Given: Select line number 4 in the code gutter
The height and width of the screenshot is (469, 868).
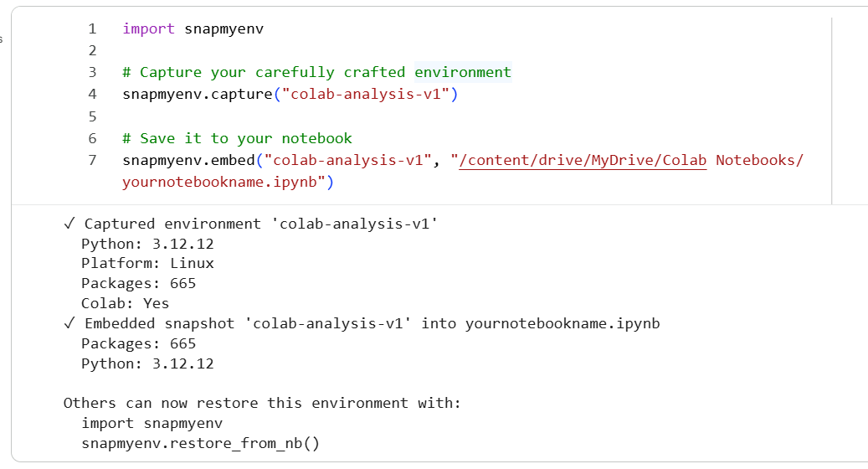Looking at the screenshot, I should coord(92,94).
